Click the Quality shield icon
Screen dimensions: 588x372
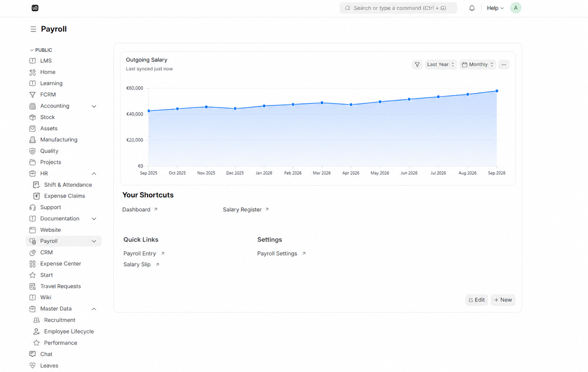pyautogui.click(x=32, y=151)
